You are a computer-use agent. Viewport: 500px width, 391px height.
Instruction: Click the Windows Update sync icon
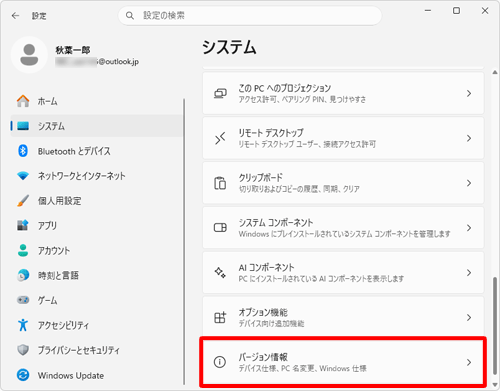(x=23, y=375)
